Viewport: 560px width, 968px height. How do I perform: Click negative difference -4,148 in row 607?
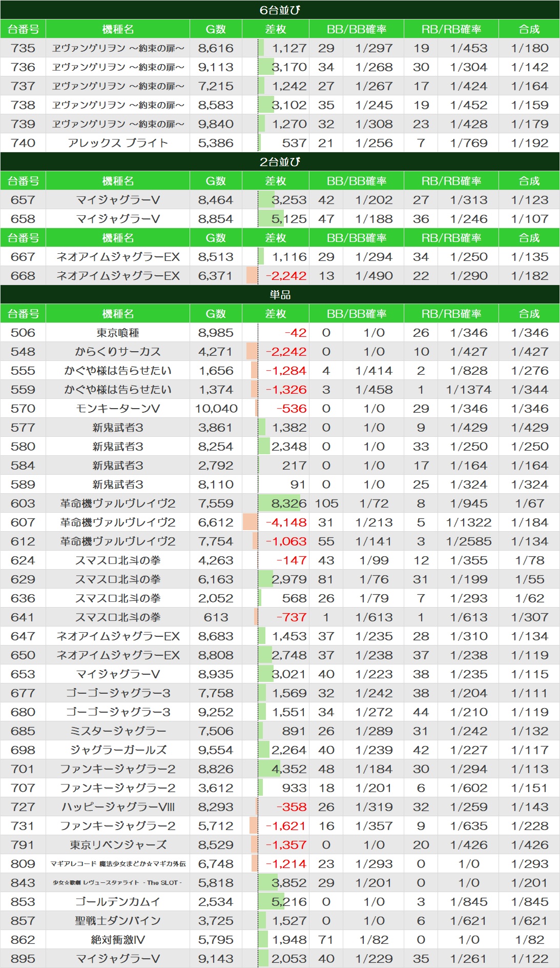click(286, 522)
